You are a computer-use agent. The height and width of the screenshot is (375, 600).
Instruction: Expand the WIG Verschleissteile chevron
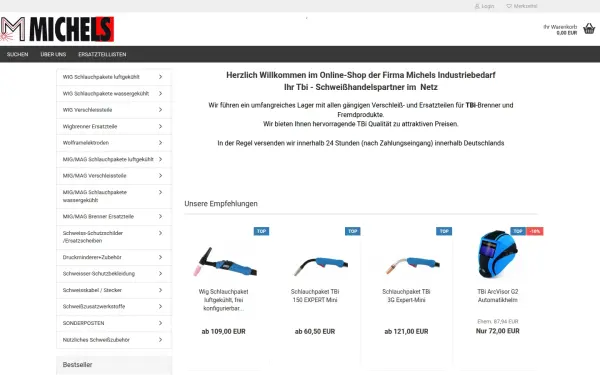pos(160,110)
